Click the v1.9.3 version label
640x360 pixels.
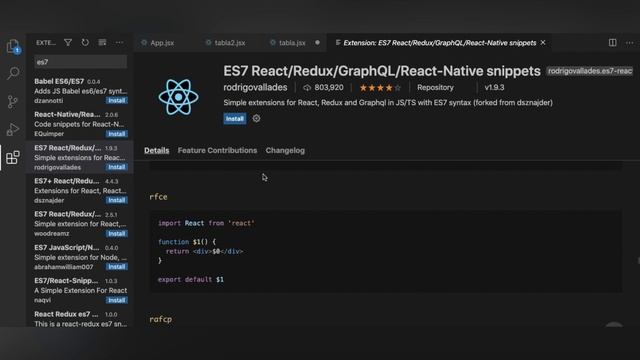tap(494, 87)
